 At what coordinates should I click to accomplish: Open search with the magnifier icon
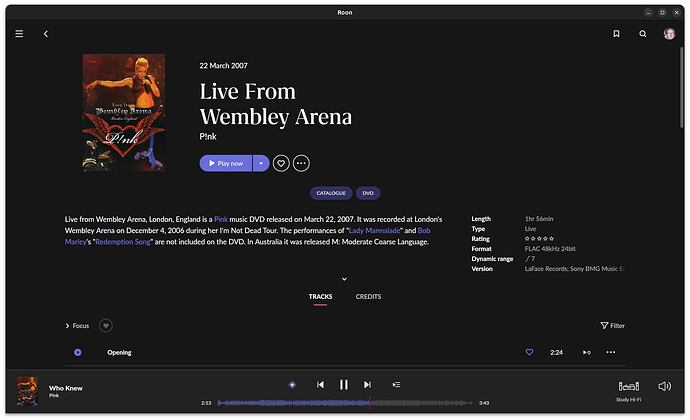pos(643,33)
